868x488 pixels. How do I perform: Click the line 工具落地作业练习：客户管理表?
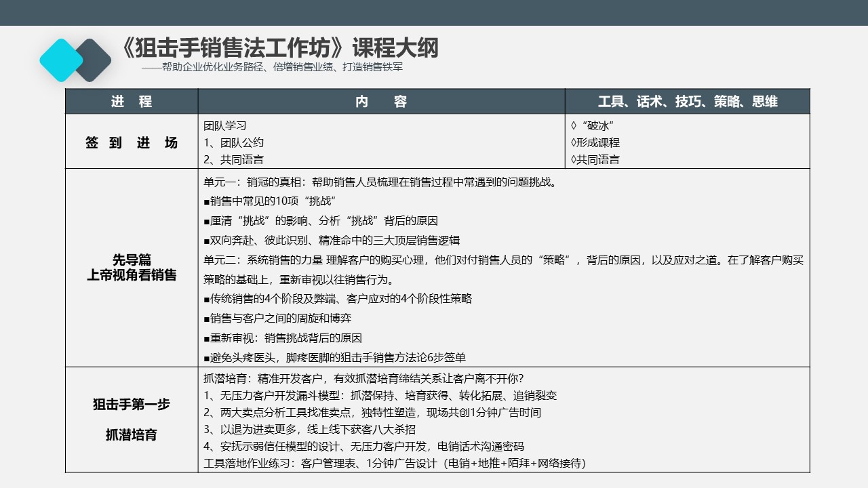click(x=395, y=464)
